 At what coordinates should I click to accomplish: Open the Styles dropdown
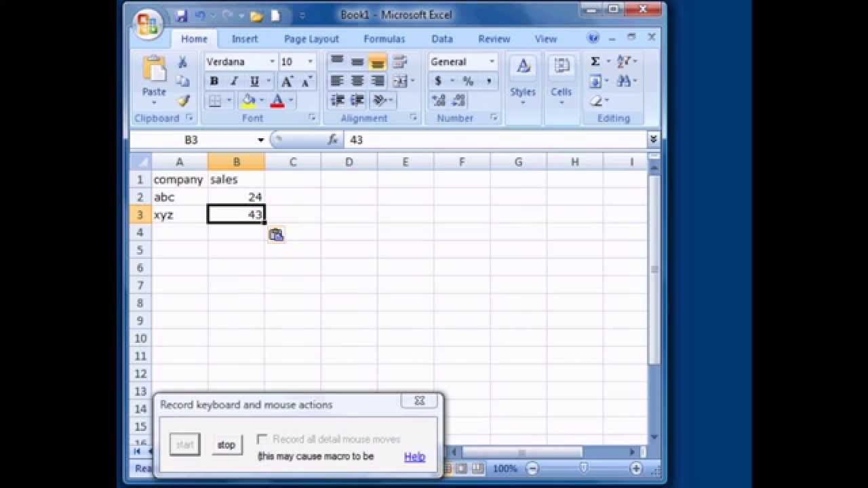523,83
